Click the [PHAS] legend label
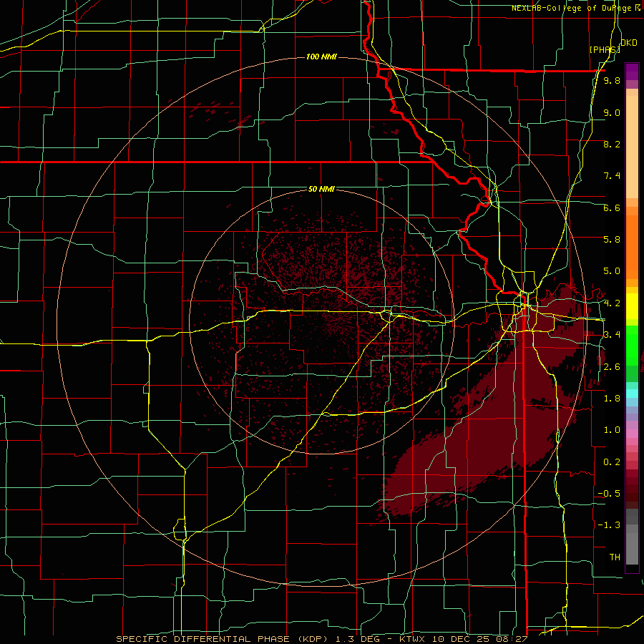Screen dimensions: 644x644 (x=605, y=49)
